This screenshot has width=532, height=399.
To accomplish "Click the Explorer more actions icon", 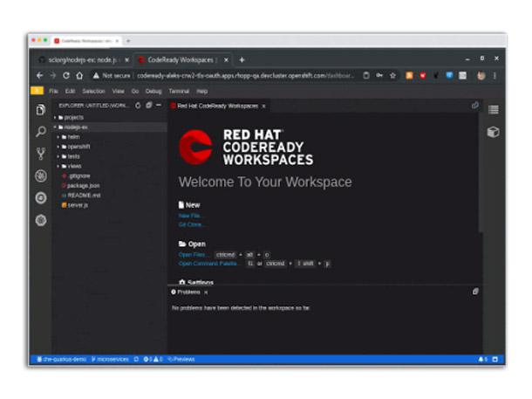I will [159, 106].
